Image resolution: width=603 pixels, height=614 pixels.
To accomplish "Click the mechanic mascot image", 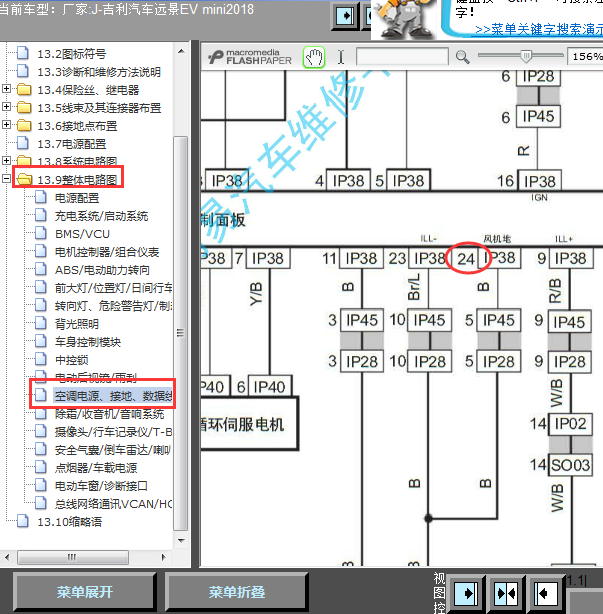I will (404, 19).
